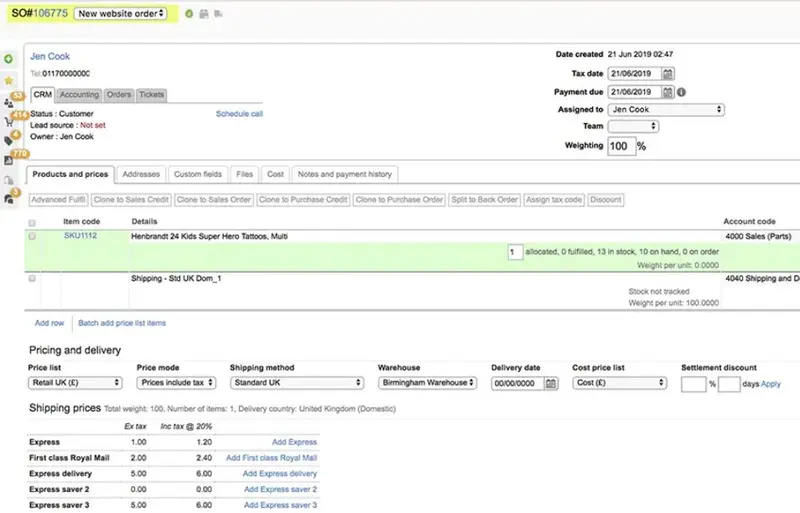
Task: Switch to the Addresses tab
Action: 140,174
